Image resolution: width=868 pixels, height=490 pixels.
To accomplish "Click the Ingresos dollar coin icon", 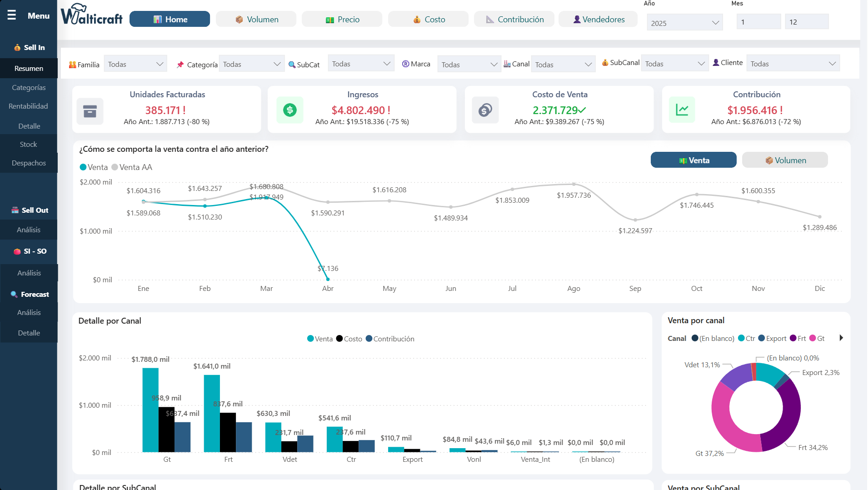I will (x=290, y=110).
